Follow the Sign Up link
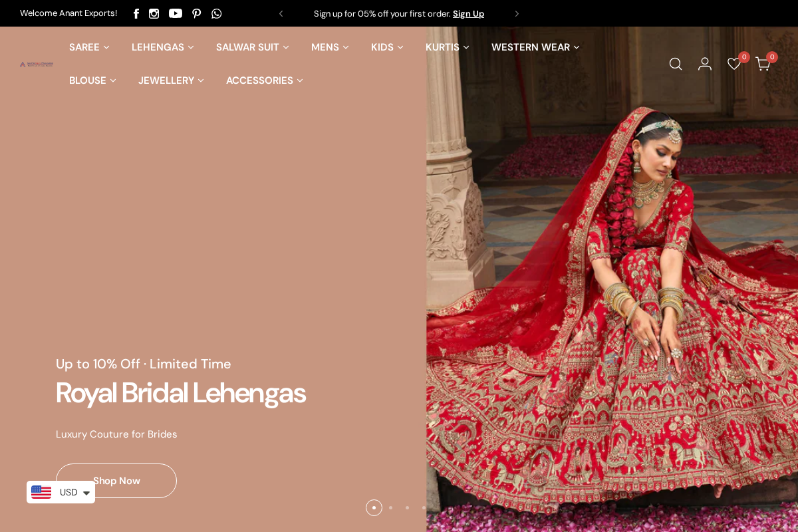Screen dimensions: 798x532 [x=468, y=13]
